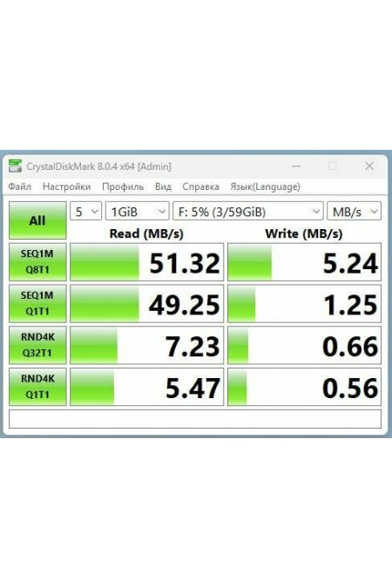Click the Write (MB/s) column header
The height and width of the screenshot is (588, 392).
click(x=304, y=233)
